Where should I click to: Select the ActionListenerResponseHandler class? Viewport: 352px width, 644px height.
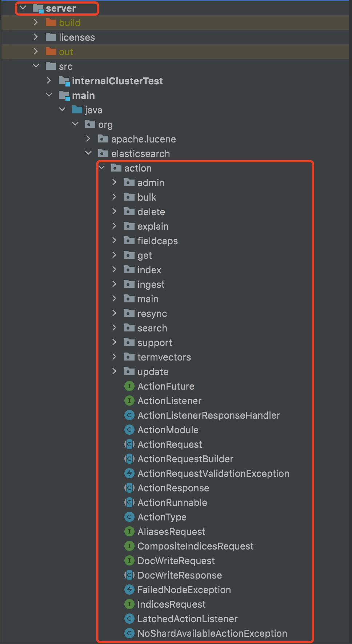[208, 415]
